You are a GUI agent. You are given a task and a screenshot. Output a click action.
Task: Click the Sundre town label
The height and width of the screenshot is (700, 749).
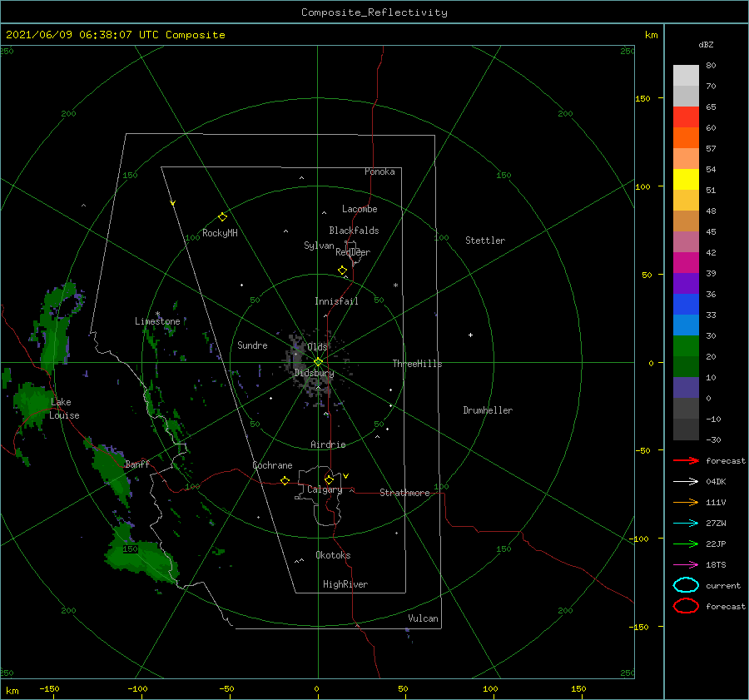pyautogui.click(x=252, y=345)
